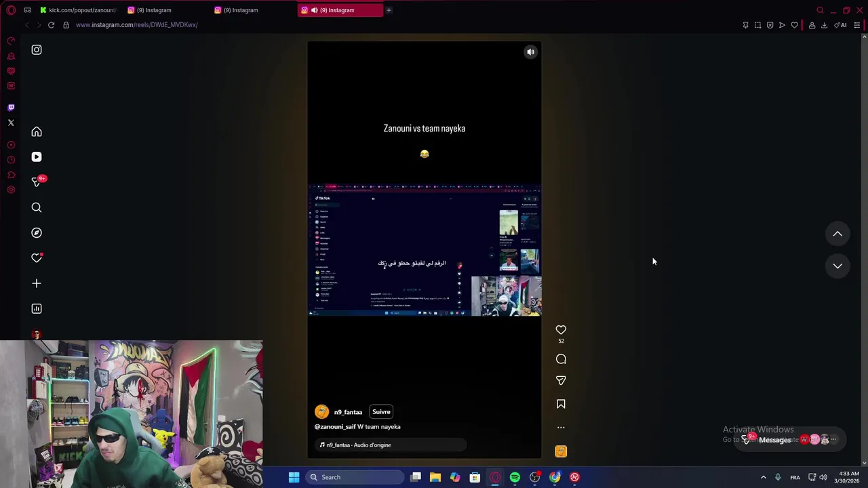
Task: Open GX Corner gamepad icon
Action: (27, 10)
